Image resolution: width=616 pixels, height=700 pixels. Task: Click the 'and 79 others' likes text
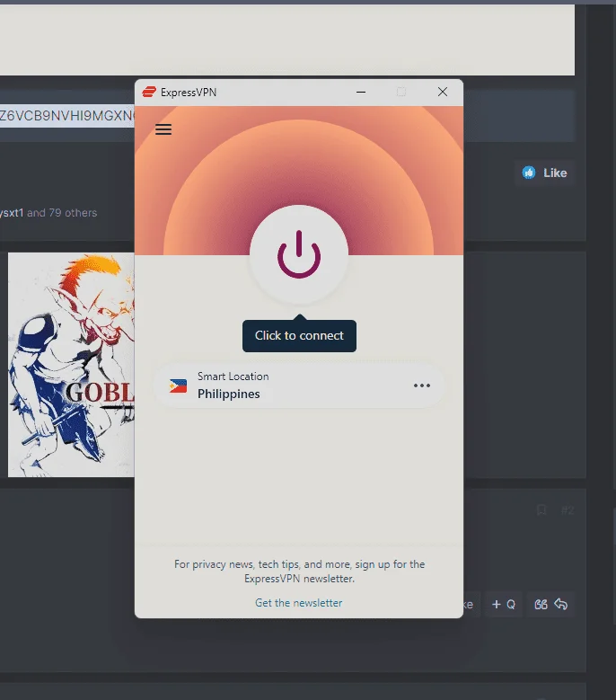(x=62, y=213)
